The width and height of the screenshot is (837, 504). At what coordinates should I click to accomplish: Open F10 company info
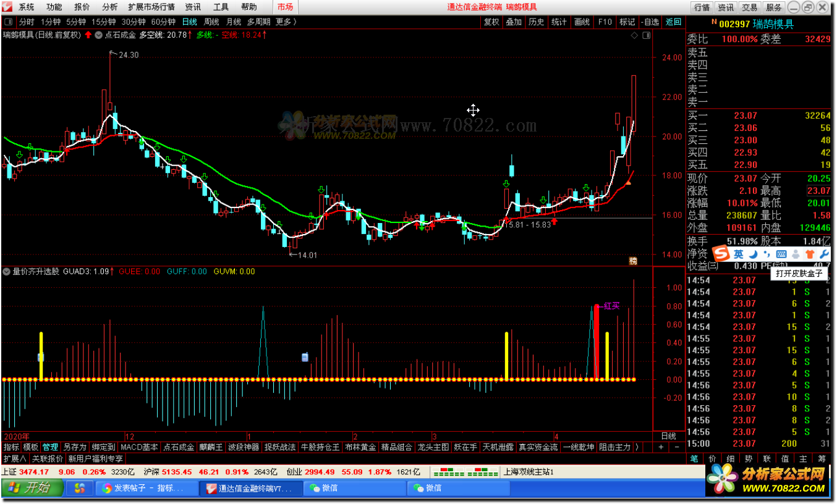[x=605, y=22]
